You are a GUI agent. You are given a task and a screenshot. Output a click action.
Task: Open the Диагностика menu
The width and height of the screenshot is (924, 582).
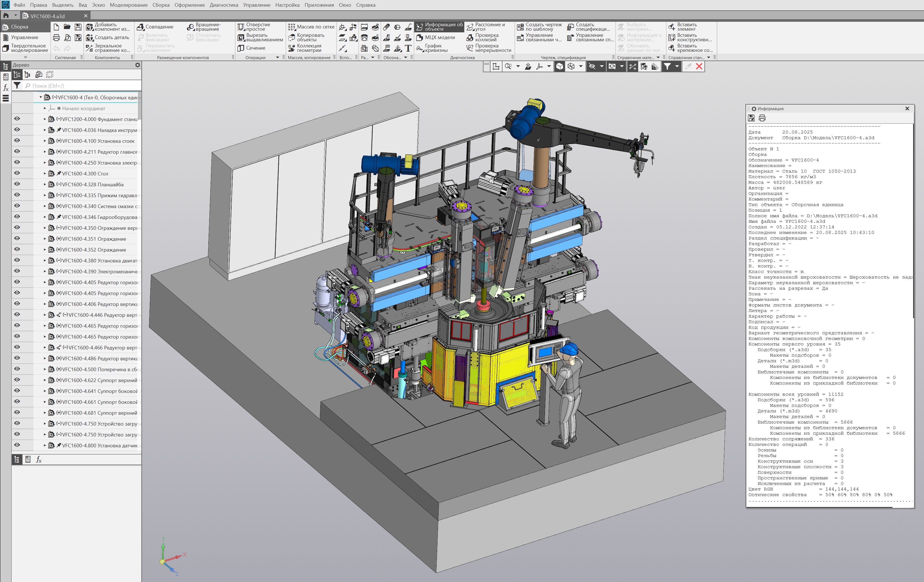(x=224, y=5)
